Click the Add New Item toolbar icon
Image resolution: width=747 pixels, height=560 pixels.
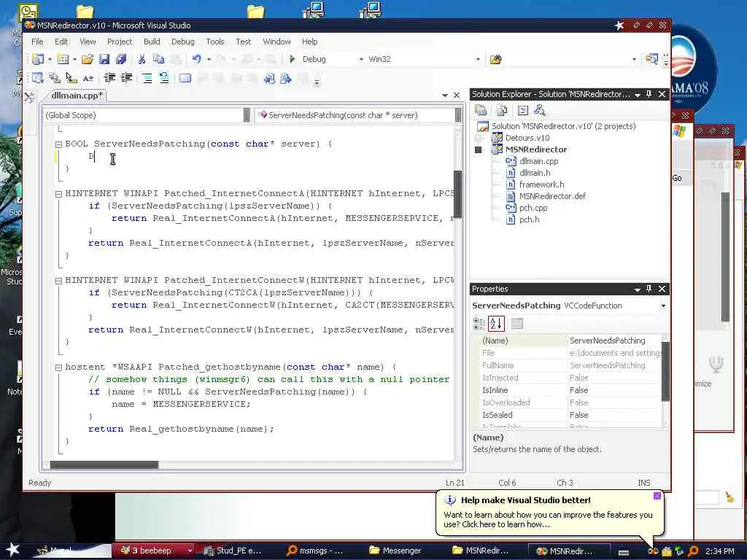[63, 59]
